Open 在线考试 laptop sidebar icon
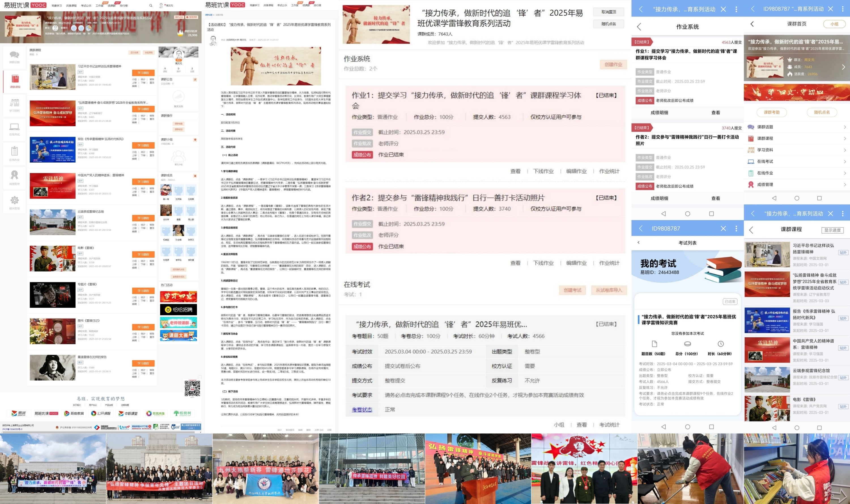The image size is (850, 504). (x=14, y=127)
